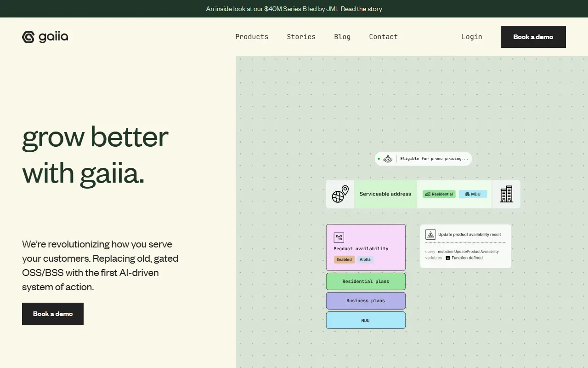Go to the Stories page
The height and width of the screenshot is (368, 588).
[301, 37]
